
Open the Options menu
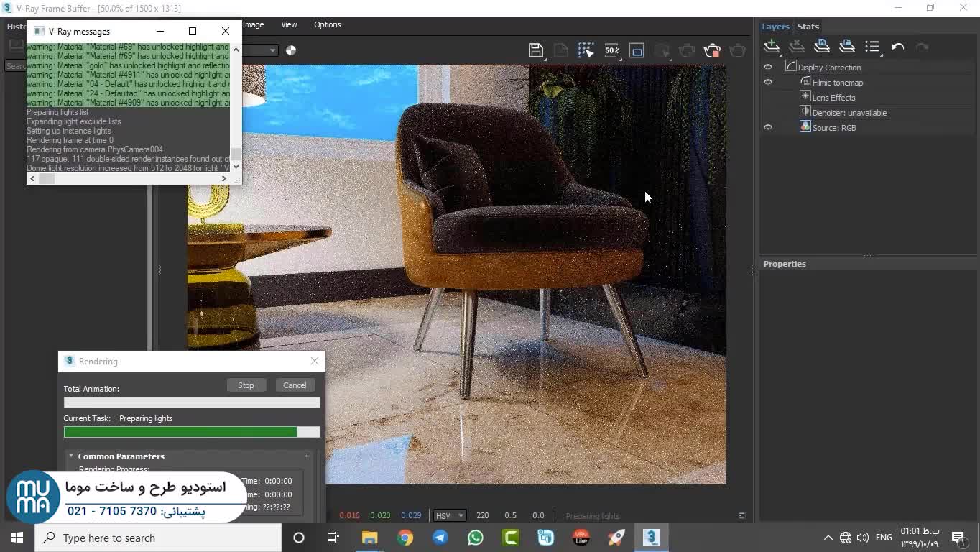coord(327,24)
